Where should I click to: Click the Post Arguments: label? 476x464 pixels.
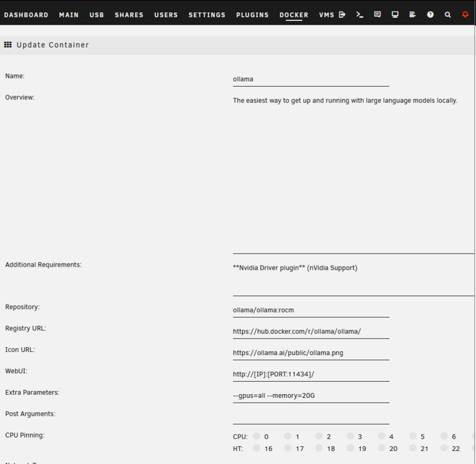[30, 414]
